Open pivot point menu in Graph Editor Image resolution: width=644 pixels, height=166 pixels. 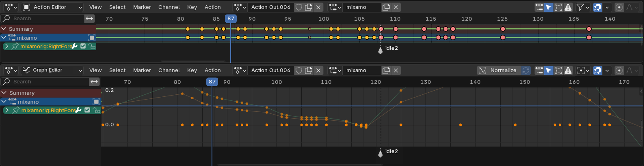[583, 70]
